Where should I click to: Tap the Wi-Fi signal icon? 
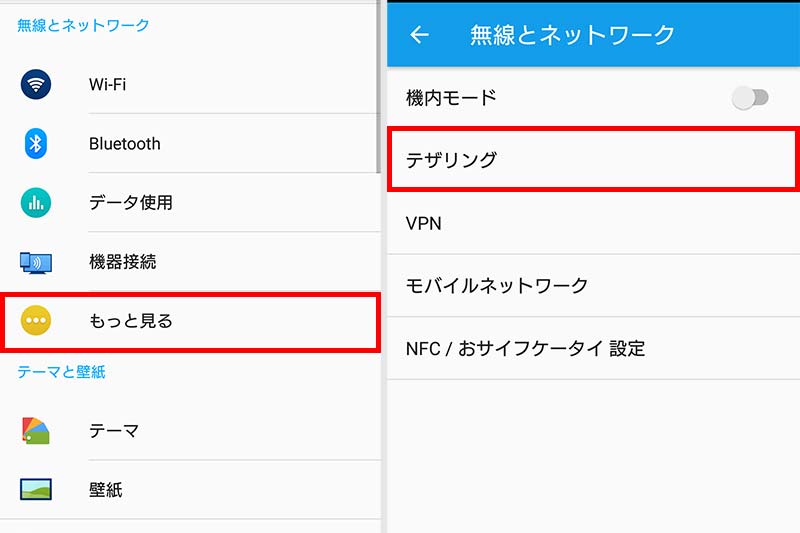(36, 84)
